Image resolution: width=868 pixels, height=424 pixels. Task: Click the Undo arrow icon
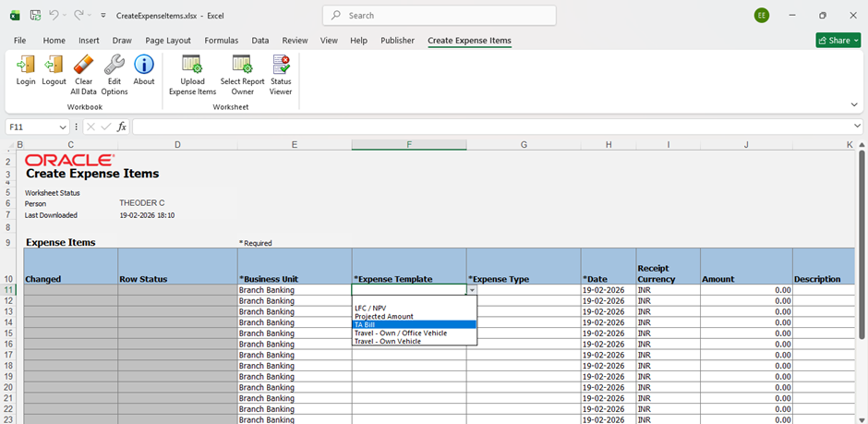click(54, 16)
